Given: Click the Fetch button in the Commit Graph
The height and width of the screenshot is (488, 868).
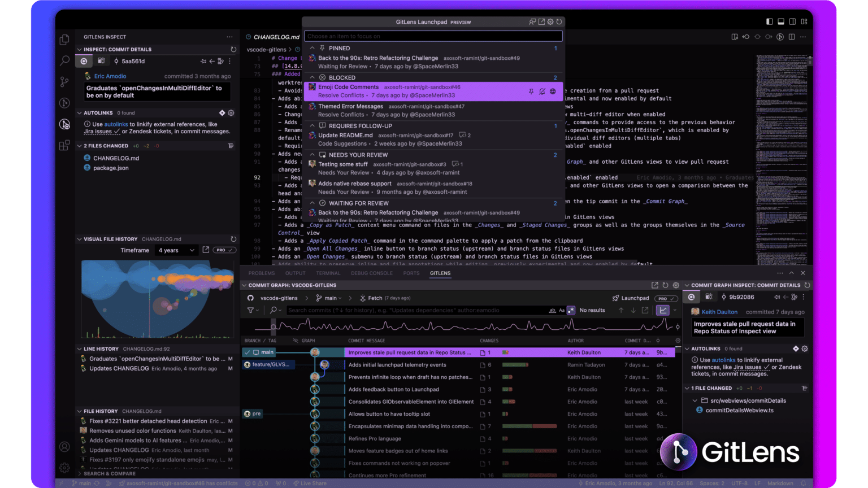Looking at the screenshot, I should [376, 298].
